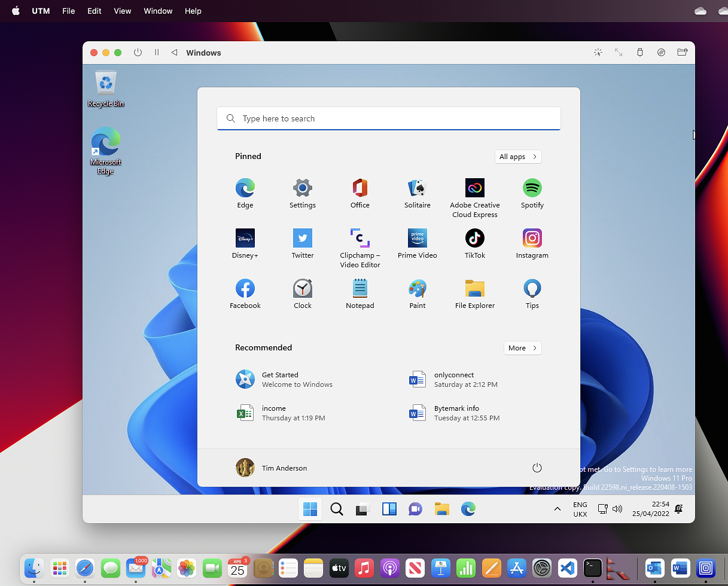This screenshot has width=728, height=586.
Task: Open Disney+ pinned app
Action: 245,239
